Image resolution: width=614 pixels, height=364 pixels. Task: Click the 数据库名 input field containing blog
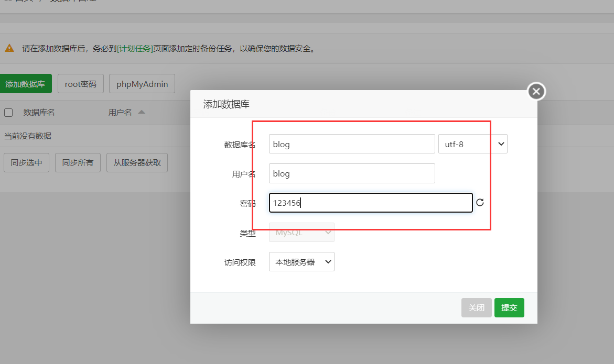click(352, 144)
